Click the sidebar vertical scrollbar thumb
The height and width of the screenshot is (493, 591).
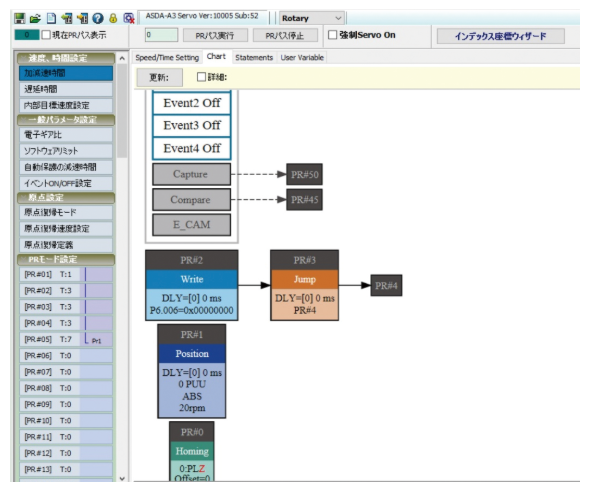point(122,111)
